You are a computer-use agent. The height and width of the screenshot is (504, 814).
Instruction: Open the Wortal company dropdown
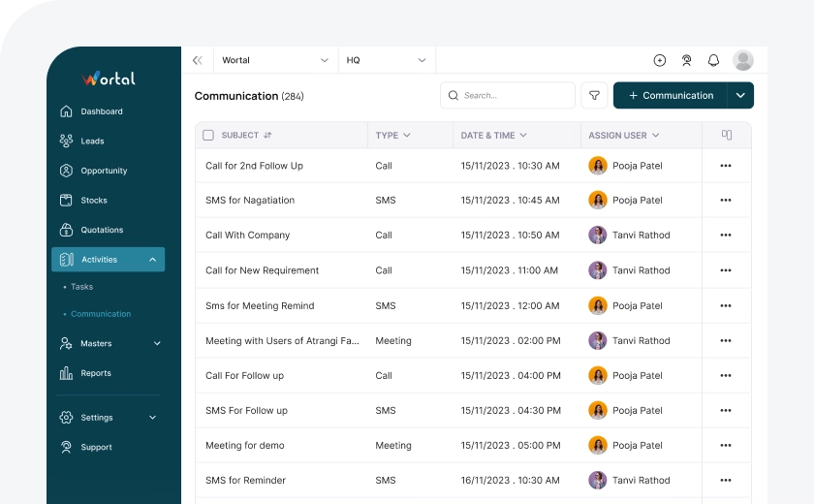point(275,60)
